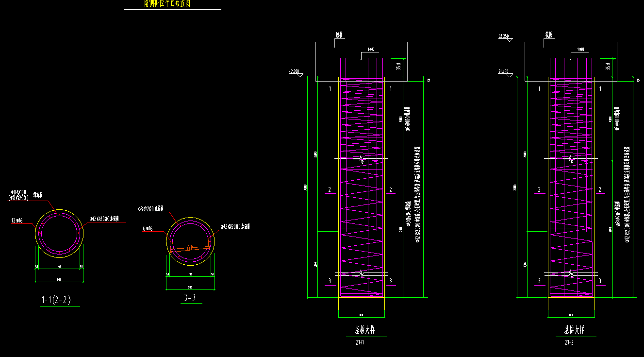Click the "92.250" elevation mark
This screenshot has height=357, width=644.
tap(504, 36)
